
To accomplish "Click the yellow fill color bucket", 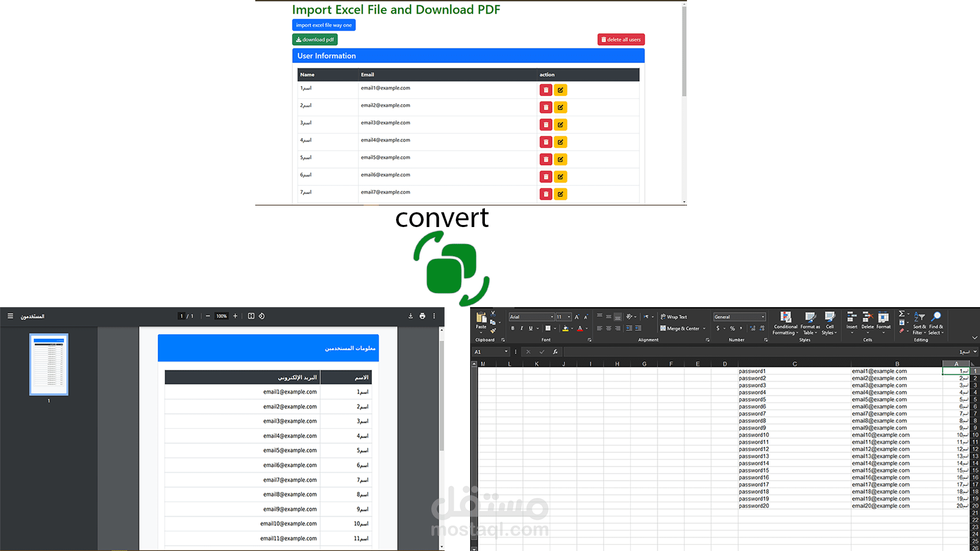I will 565,329.
